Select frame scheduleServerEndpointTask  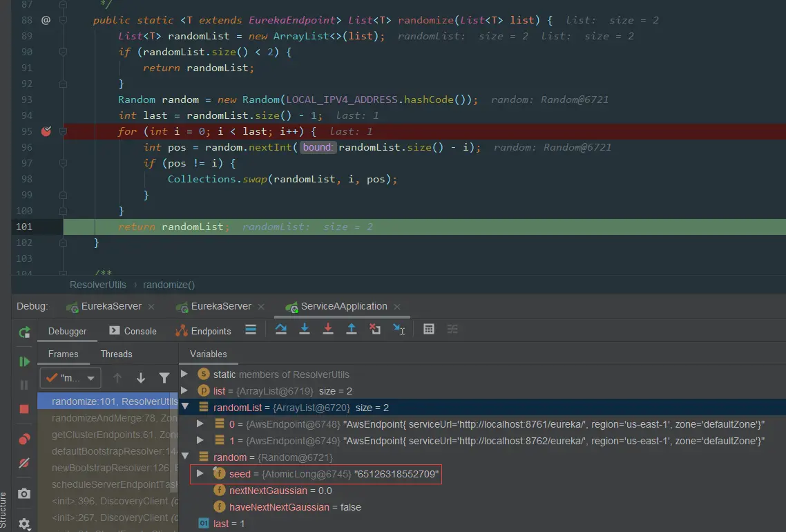pyautogui.click(x=108, y=484)
